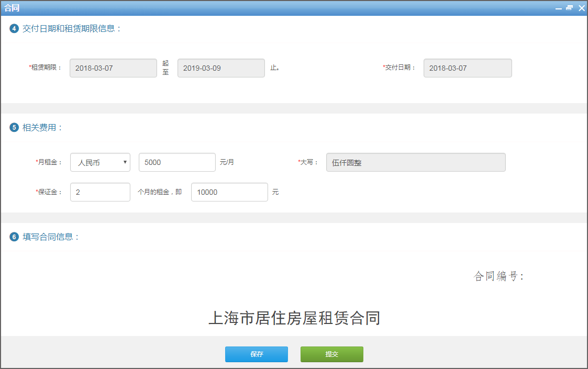This screenshot has width=588, height=369.
Task: Click the 相关费用 section heading
Action: pyautogui.click(x=42, y=128)
